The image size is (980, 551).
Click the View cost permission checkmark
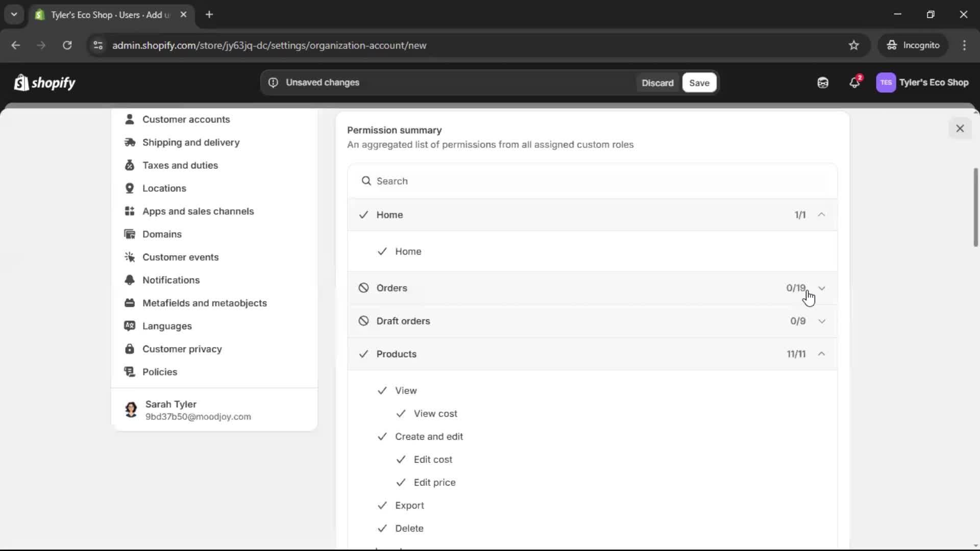[x=401, y=414]
